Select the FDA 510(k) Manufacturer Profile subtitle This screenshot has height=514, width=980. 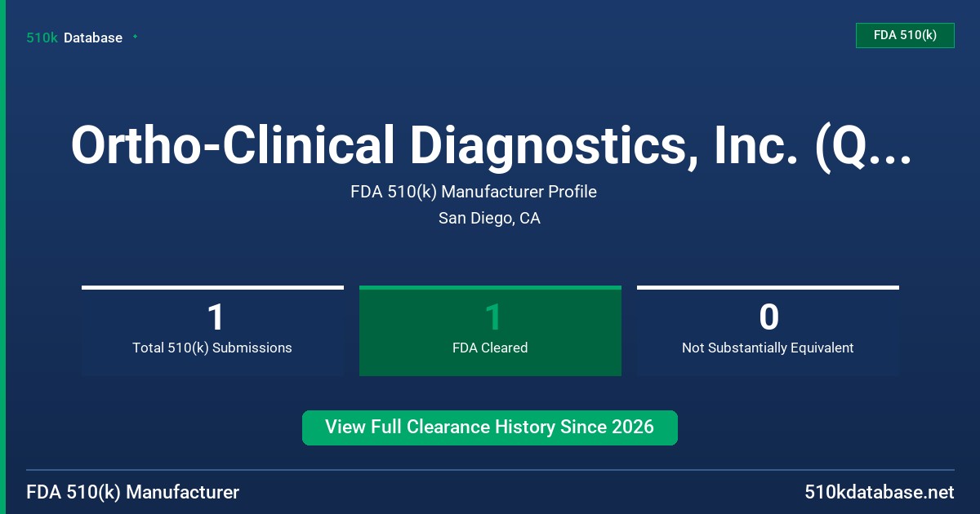coord(474,192)
